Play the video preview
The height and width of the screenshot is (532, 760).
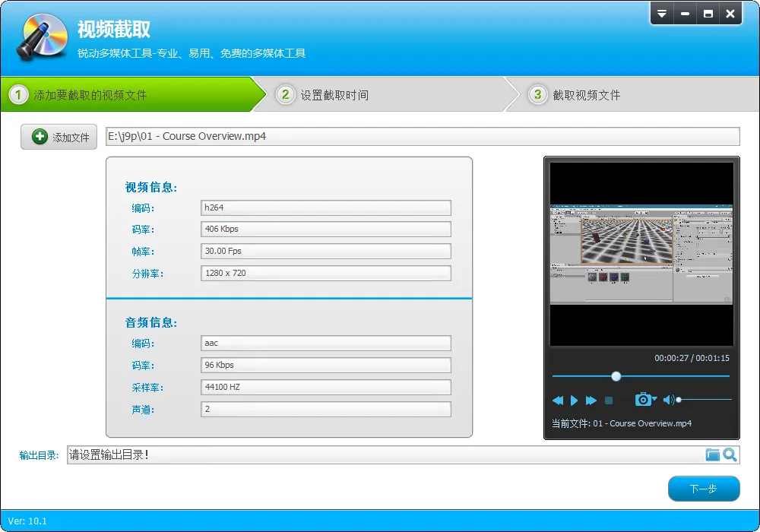tap(575, 401)
